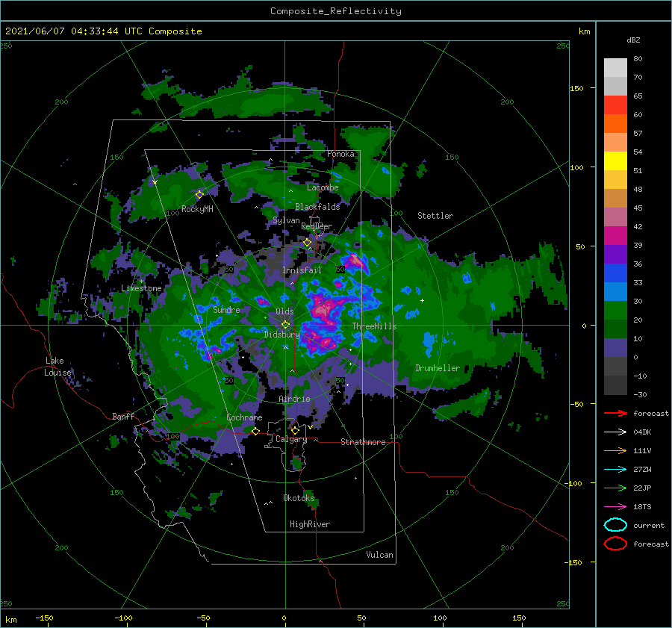Click the Stettler town label

(x=435, y=216)
